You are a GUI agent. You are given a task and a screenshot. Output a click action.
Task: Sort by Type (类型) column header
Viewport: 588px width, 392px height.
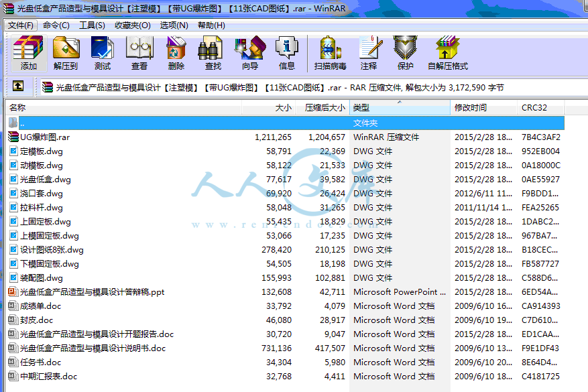tap(400, 108)
